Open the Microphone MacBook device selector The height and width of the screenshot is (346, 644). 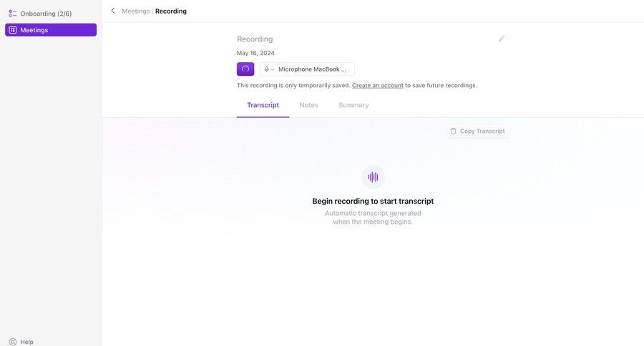pyautogui.click(x=312, y=69)
